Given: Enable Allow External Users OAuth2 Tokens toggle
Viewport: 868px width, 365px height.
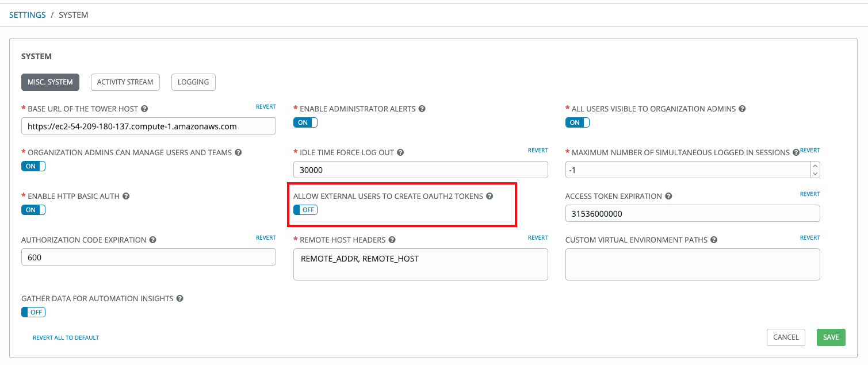Looking at the screenshot, I should click(x=305, y=210).
